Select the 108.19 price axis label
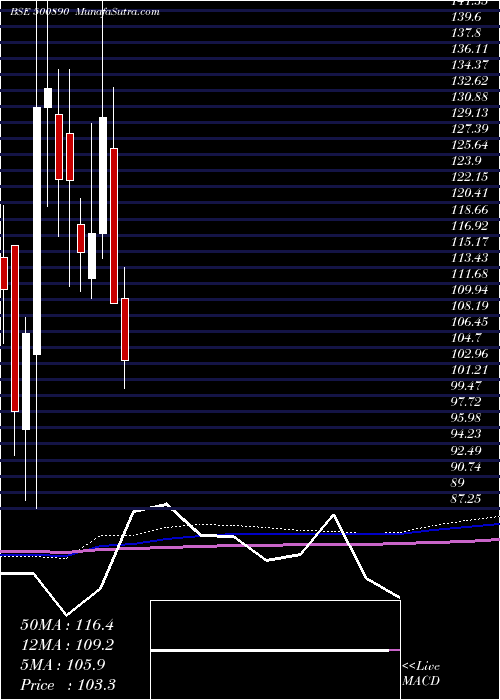 (x=469, y=306)
